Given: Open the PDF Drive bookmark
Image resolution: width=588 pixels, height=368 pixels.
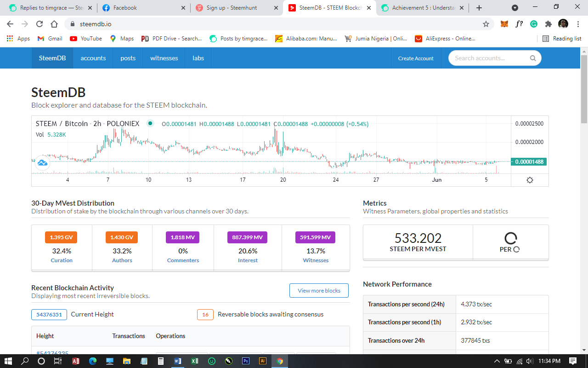Looking at the screenshot, I should point(172,39).
